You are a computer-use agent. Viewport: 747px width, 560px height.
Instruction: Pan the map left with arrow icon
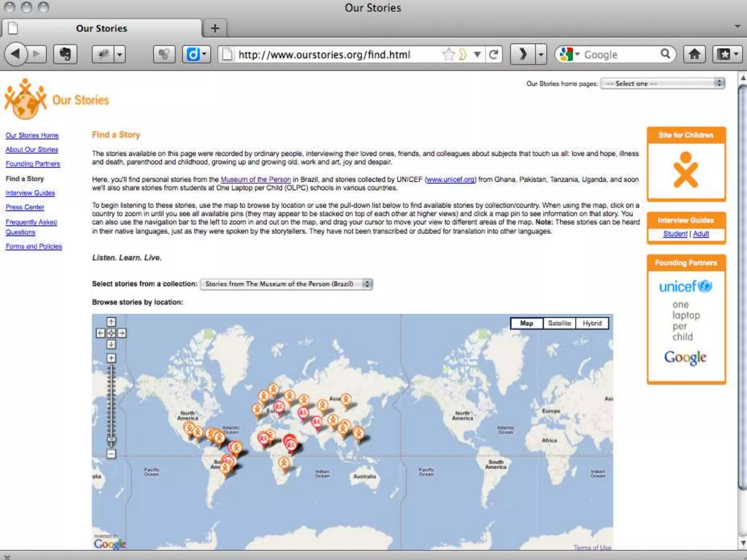[x=100, y=333]
